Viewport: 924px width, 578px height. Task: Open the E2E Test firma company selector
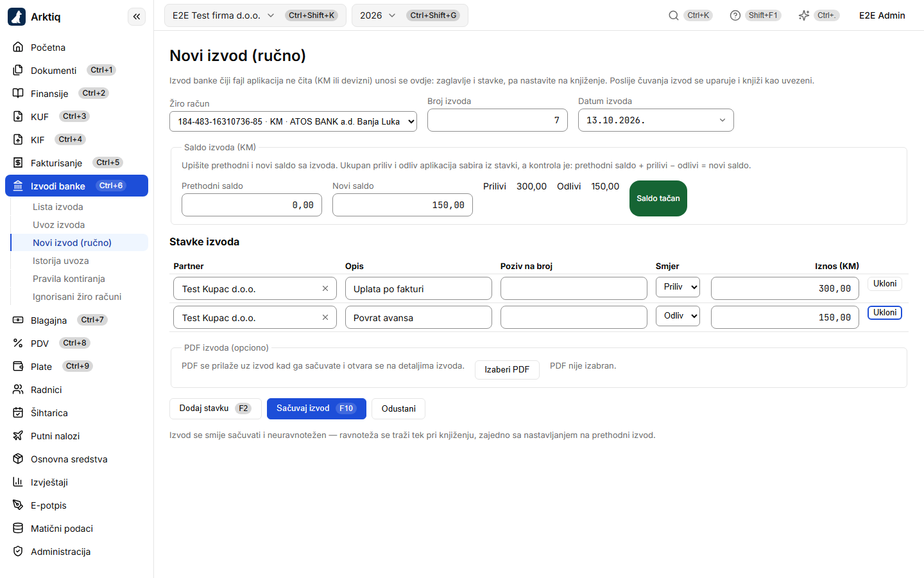(x=255, y=15)
